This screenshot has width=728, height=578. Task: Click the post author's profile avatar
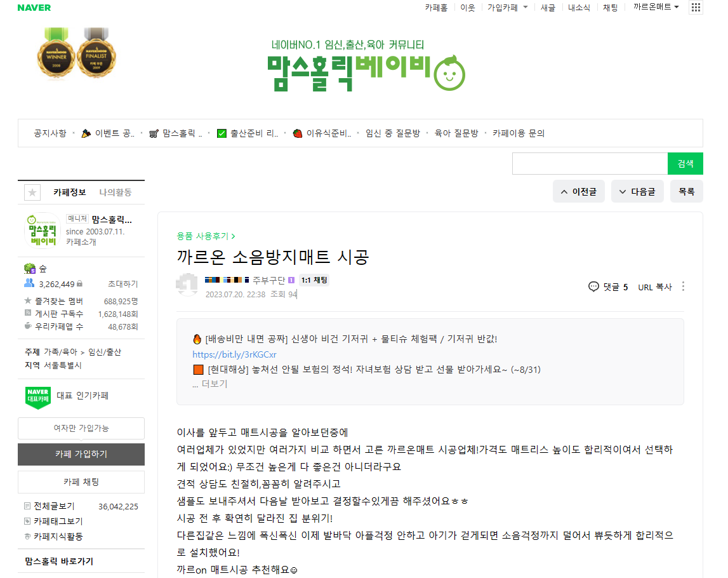pyautogui.click(x=187, y=284)
